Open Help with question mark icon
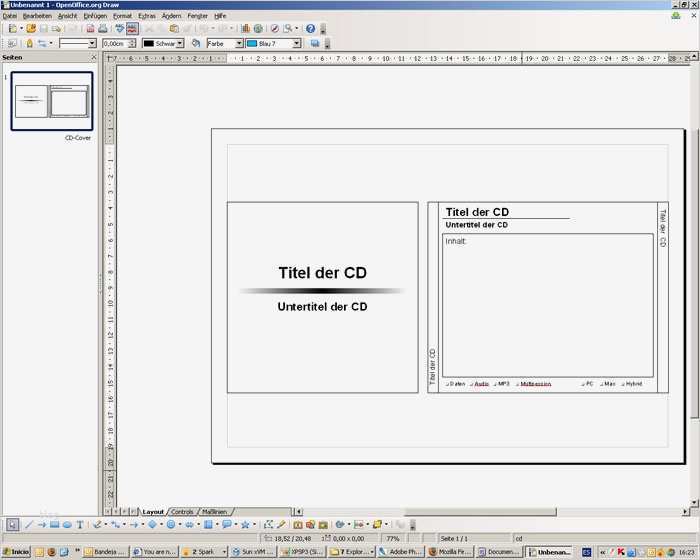The height and width of the screenshot is (560, 700). pos(311,29)
